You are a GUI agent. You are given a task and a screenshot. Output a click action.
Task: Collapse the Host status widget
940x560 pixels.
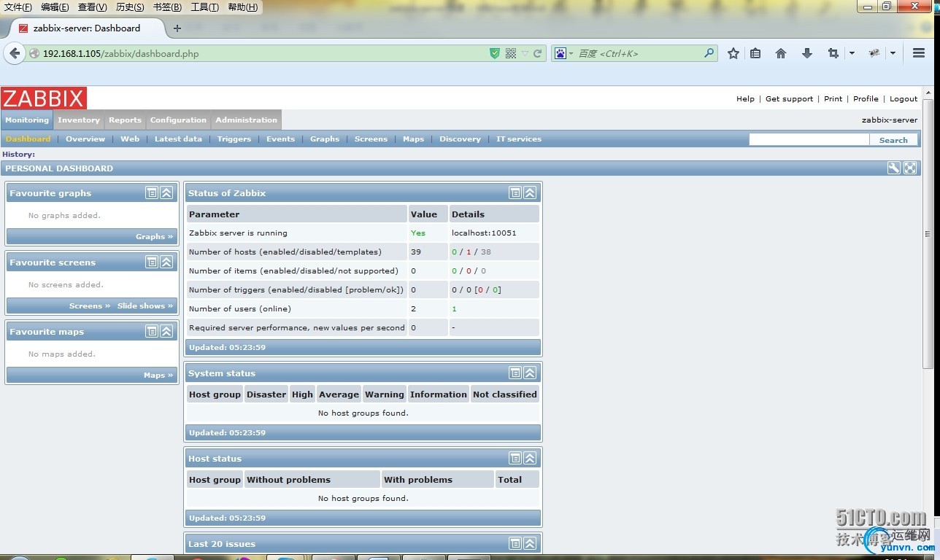(x=530, y=458)
